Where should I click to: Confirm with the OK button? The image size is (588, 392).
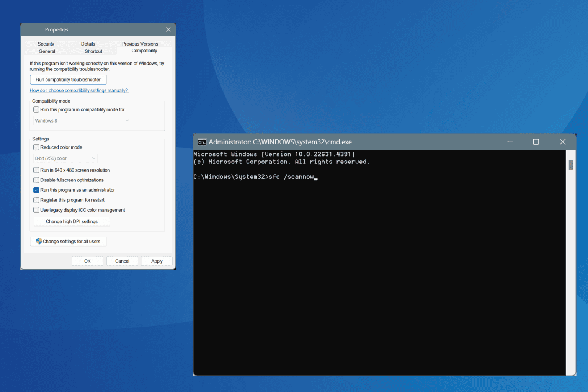pyautogui.click(x=87, y=261)
